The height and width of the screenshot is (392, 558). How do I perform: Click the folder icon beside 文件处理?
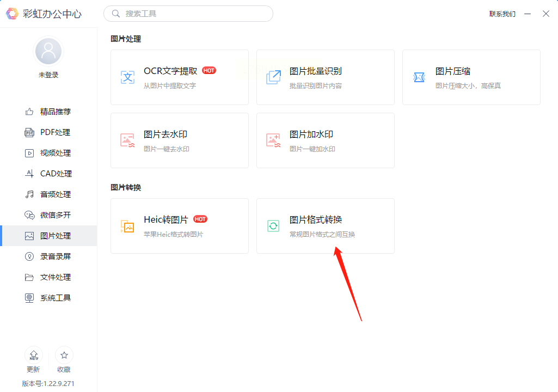point(29,277)
